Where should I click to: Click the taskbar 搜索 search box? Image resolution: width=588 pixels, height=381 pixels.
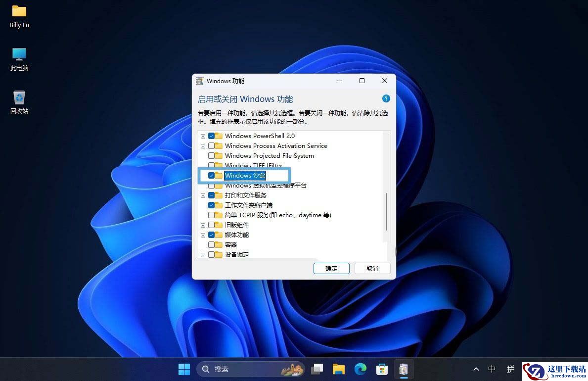(250, 369)
